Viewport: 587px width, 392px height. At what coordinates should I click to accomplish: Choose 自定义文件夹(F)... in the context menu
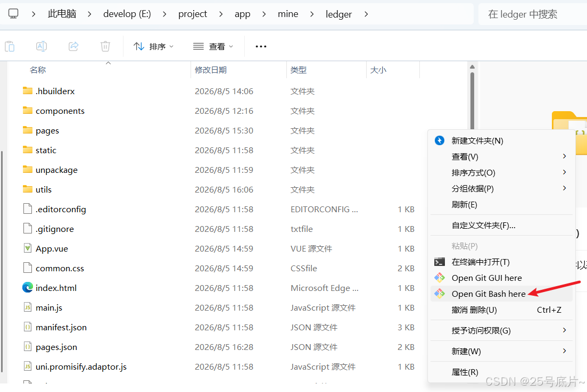point(502,226)
